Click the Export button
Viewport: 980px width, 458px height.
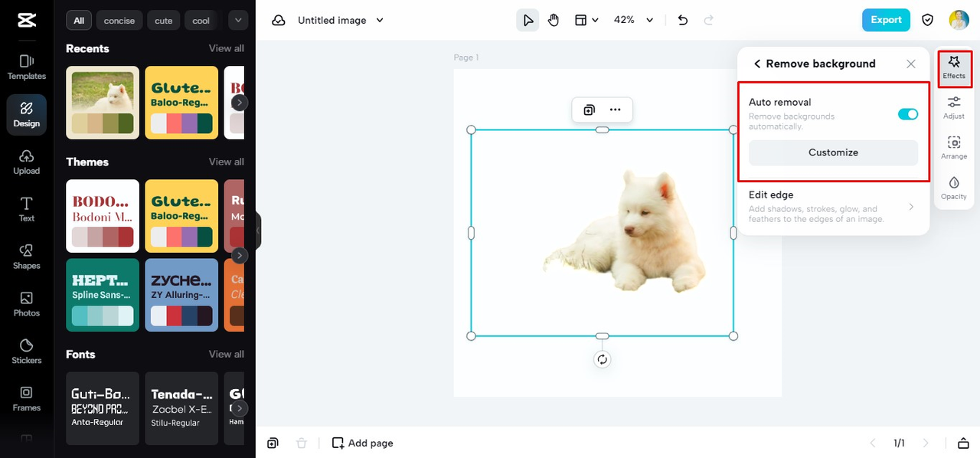pos(886,20)
